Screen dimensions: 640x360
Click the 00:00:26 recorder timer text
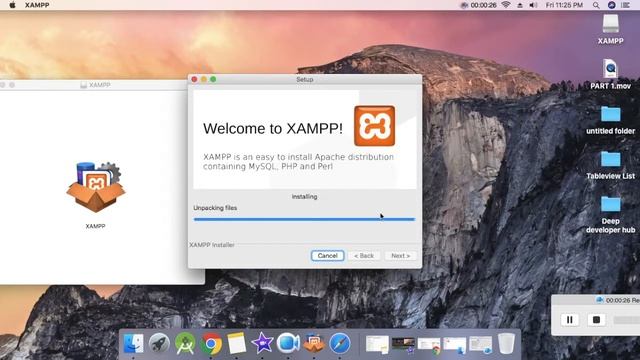coord(618,300)
